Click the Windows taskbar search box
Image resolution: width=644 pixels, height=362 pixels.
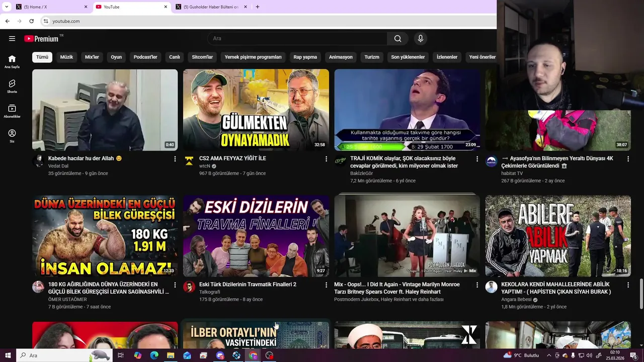(x=64, y=355)
